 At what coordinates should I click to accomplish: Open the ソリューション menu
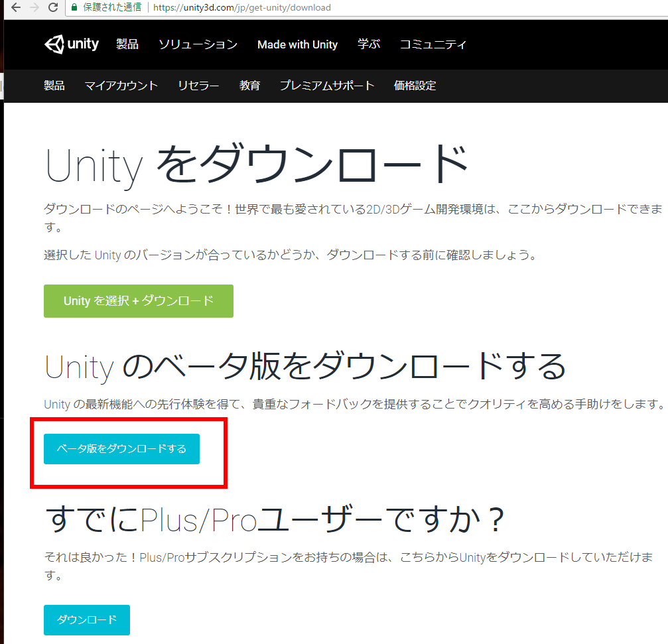(x=198, y=44)
